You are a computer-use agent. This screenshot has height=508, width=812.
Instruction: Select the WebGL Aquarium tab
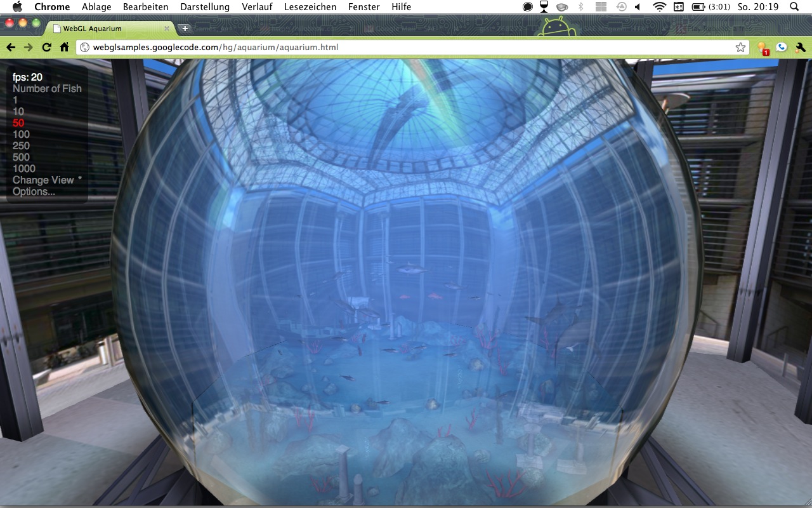click(x=112, y=29)
